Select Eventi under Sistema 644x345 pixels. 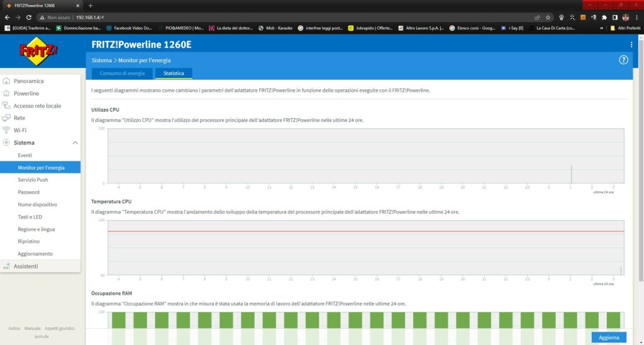coord(25,155)
